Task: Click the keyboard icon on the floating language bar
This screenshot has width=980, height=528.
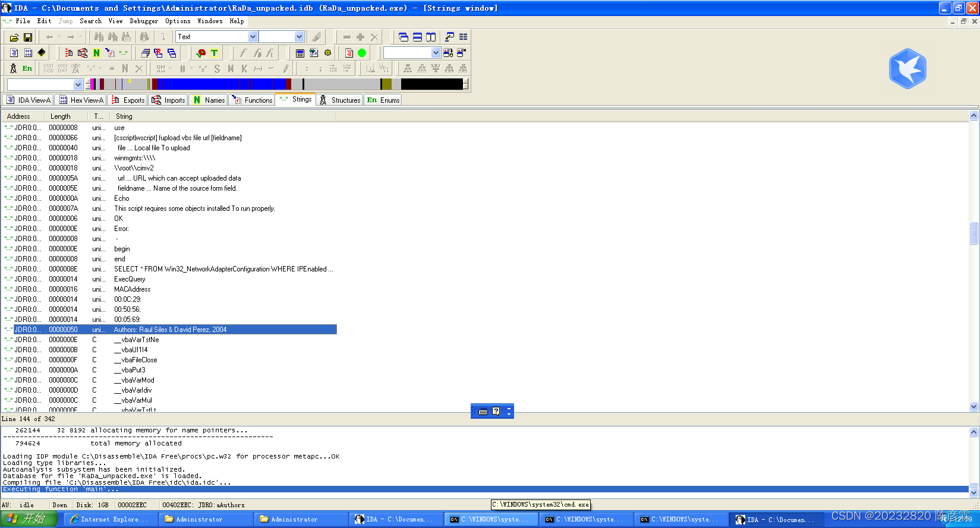Action: click(x=483, y=411)
